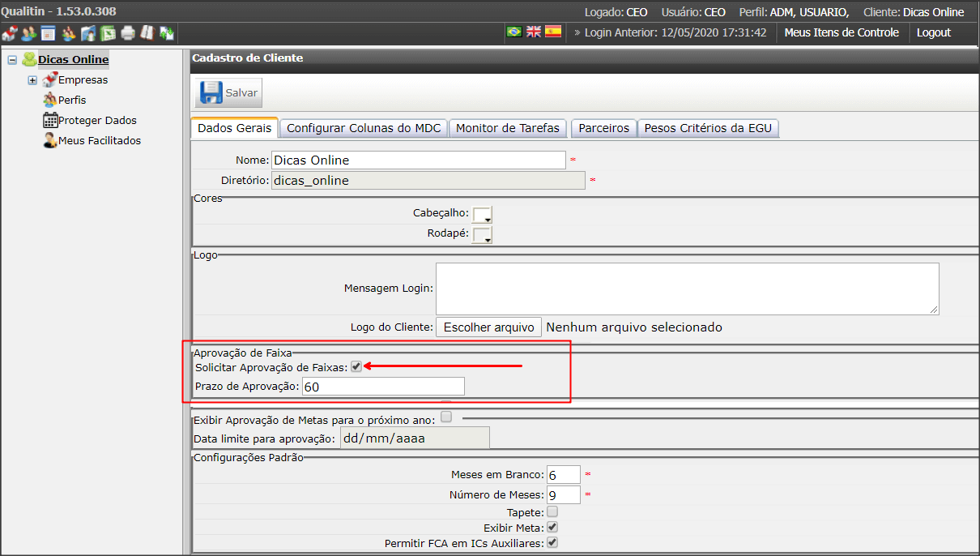The height and width of the screenshot is (556, 980).
Task: Switch language using the Brazil flag icon
Action: (x=513, y=32)
